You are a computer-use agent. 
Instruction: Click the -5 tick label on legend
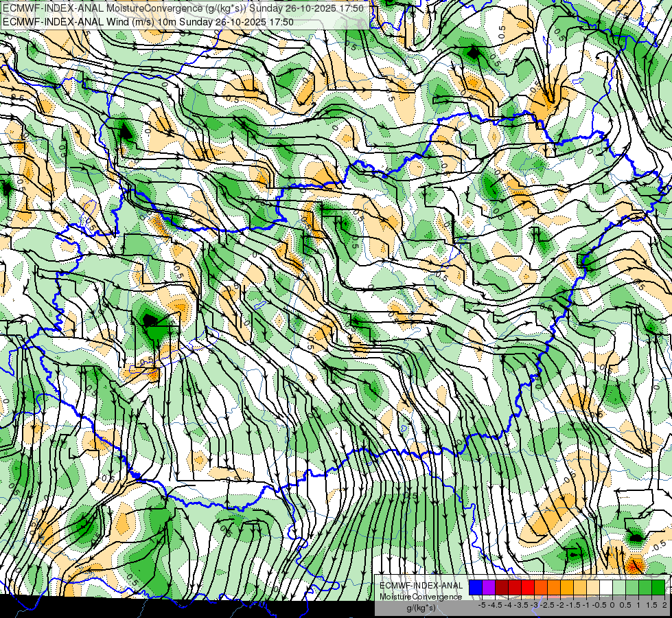pos(482,605)
